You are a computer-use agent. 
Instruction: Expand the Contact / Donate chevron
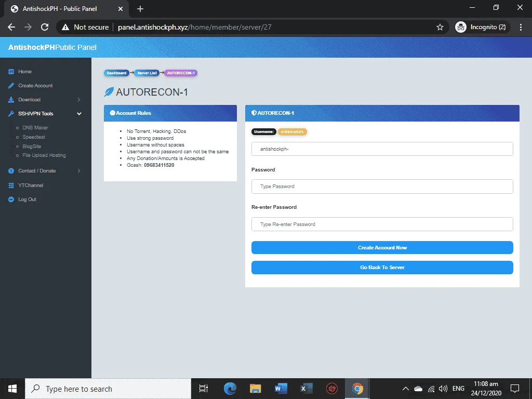coord(79,170)
